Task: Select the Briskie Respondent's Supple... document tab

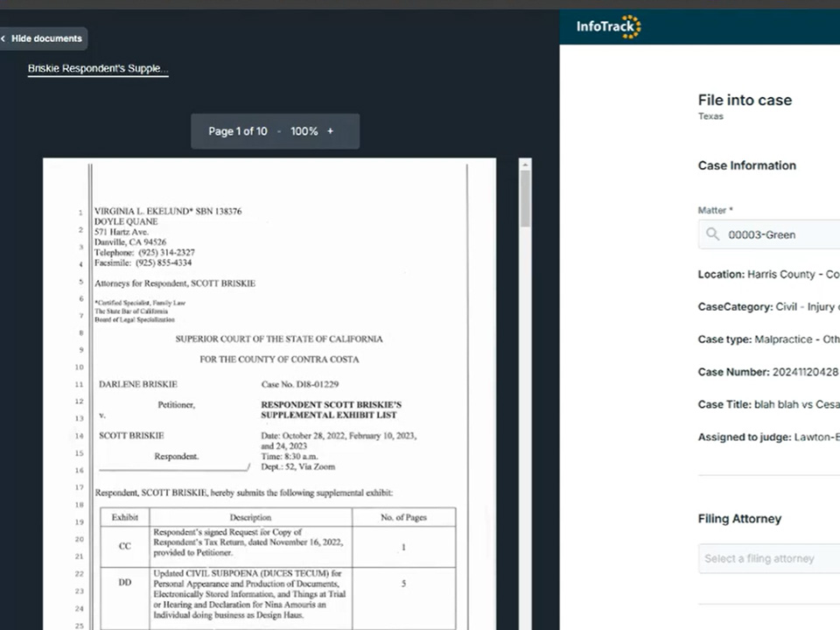Action: 97,68
